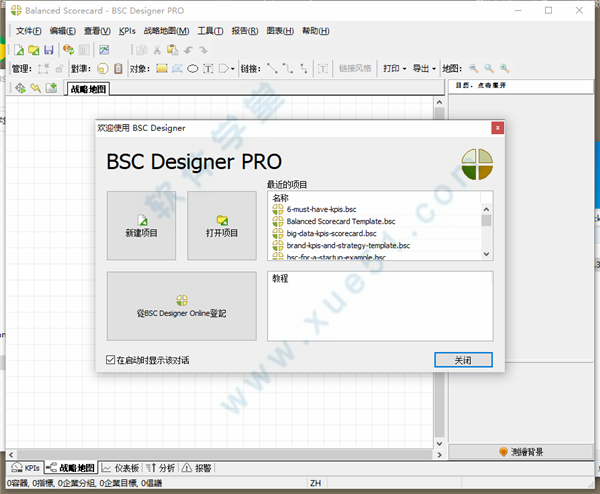This screenshot has width=600, height=494.
Task: Click the open folder toolbar icon
Action: coord(34,50)
